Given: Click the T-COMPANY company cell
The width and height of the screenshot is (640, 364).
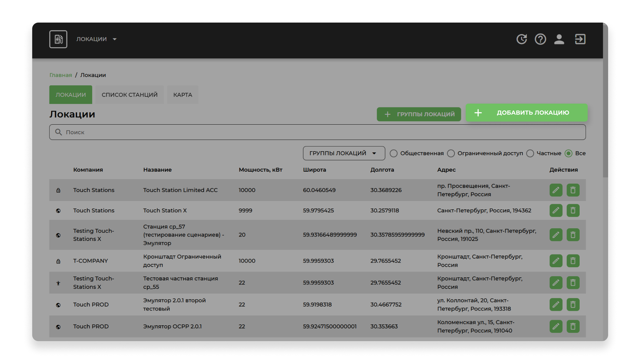Looking at the screenshot, I should [x=90, y=261].
